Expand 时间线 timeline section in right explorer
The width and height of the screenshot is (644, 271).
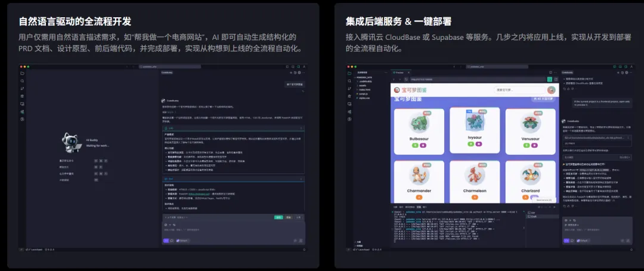click(358, 245)
